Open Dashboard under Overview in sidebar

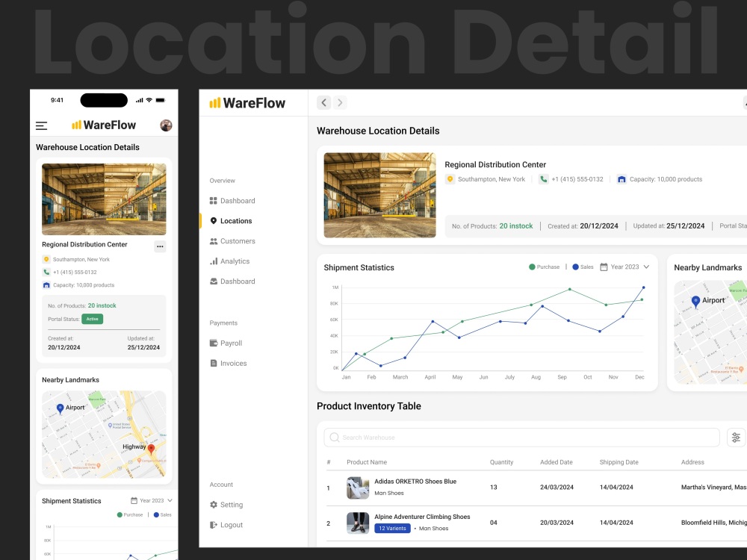pos(232,201)
